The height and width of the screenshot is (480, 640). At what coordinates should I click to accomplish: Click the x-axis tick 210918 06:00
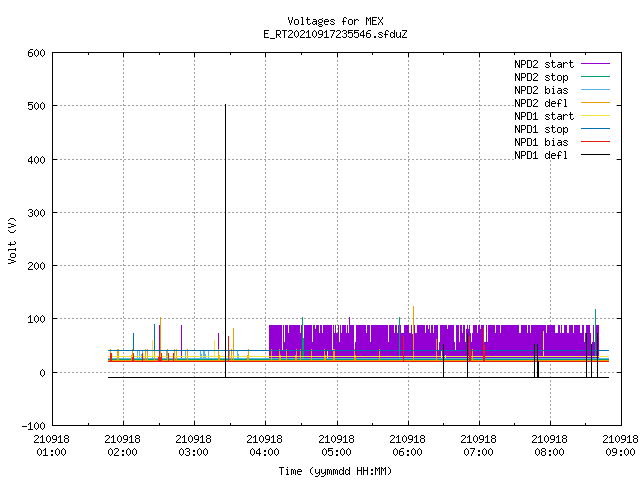(x=407, y=446)
